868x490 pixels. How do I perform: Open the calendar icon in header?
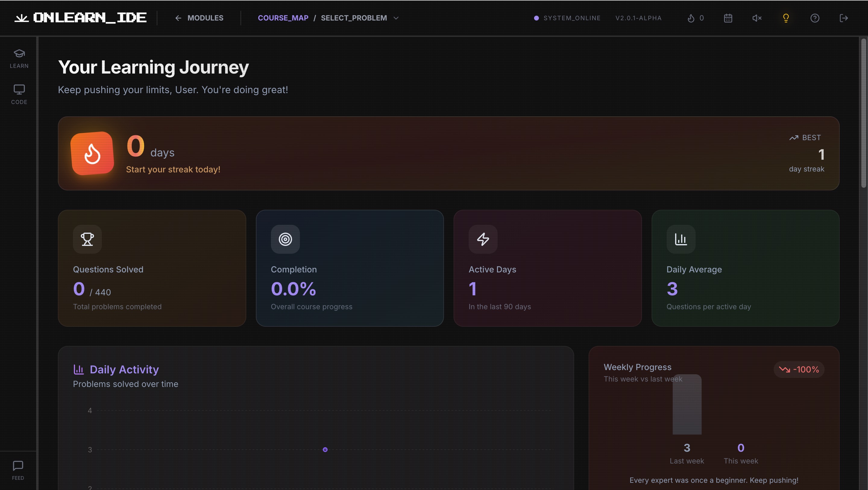click(728, 18)
